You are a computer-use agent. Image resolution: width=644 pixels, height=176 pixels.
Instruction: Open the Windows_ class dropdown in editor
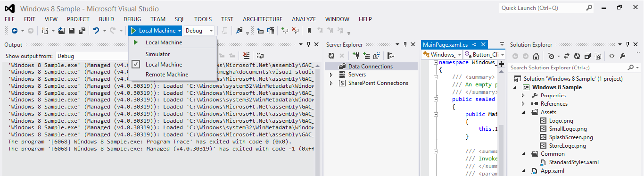coord(442,54)
